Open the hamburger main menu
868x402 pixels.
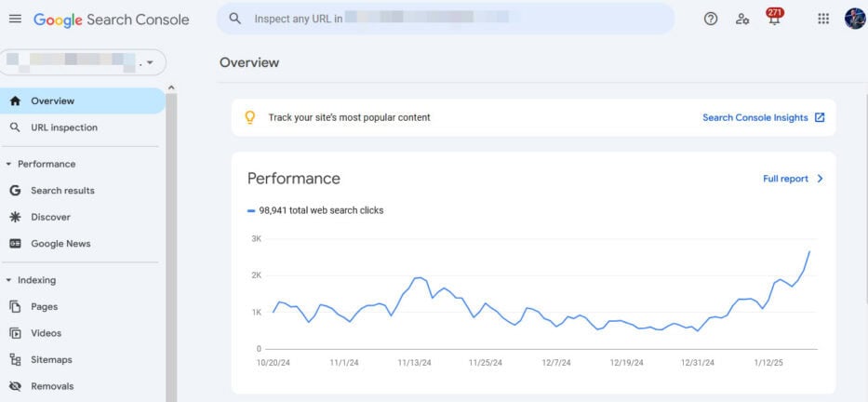coord(15,19)
